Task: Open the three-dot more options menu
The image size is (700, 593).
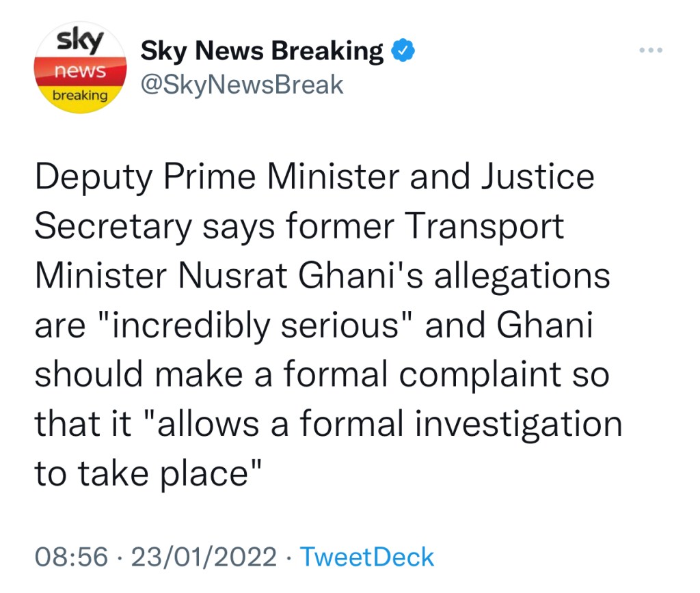Action: [650, 51]
